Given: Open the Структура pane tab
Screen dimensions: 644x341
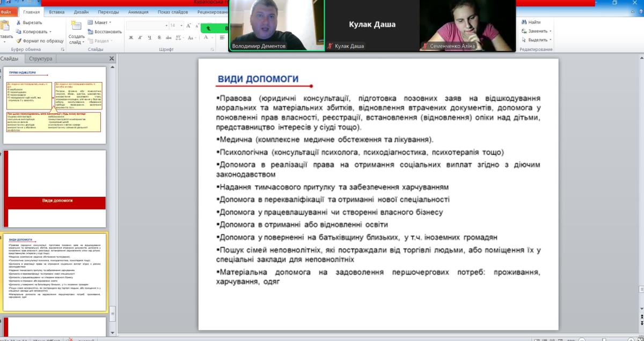Looking at the screenshot, I should point(41,58).
